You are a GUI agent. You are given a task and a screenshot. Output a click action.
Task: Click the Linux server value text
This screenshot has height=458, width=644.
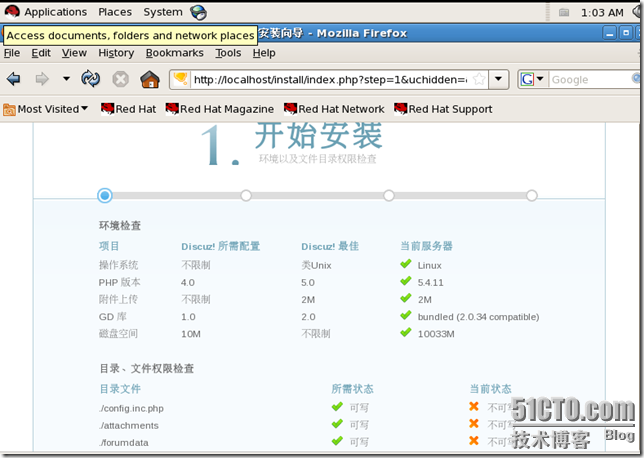tap(430, 265)
